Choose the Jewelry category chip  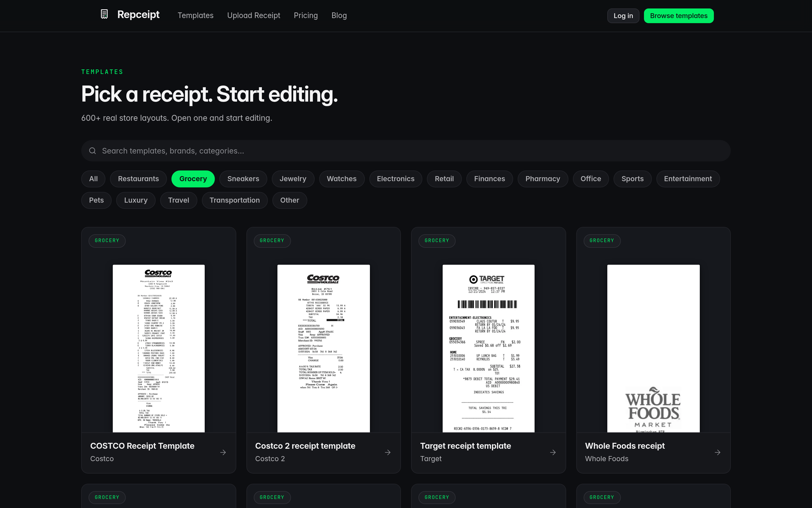tap(293, 179)
